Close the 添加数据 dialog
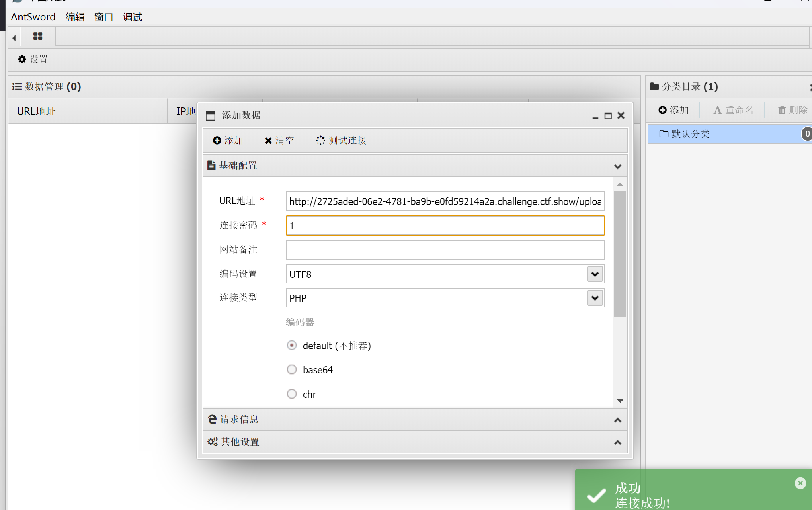The image size is (812, 510). click(x=621, y=115)
